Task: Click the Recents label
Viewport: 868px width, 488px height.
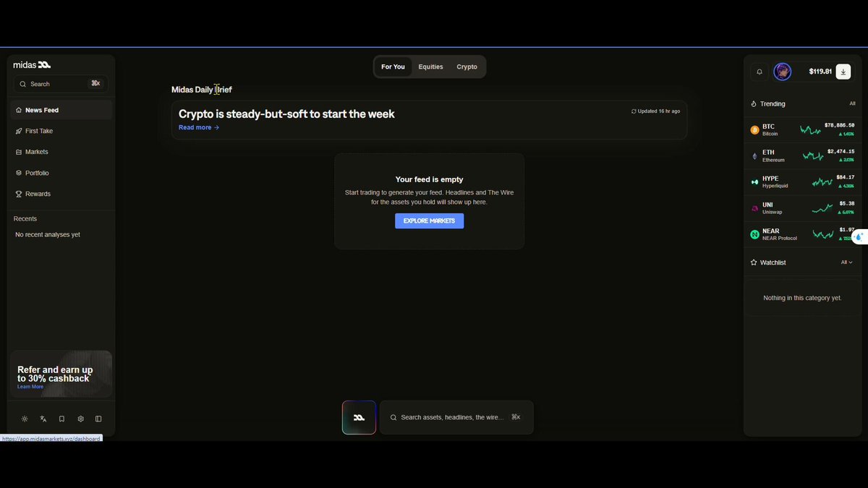Action: pos(25,218)
